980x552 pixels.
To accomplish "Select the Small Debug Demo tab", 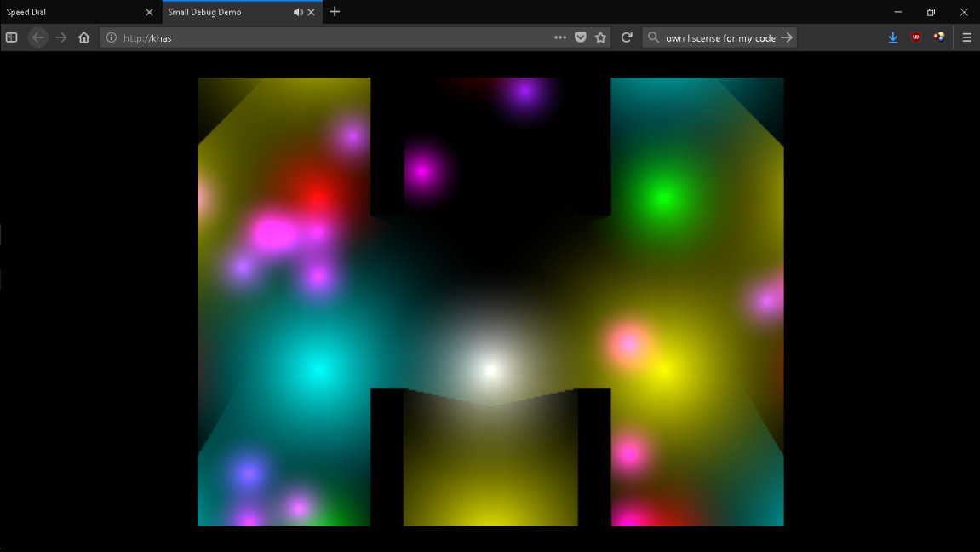I will click(x=243, y=12).
